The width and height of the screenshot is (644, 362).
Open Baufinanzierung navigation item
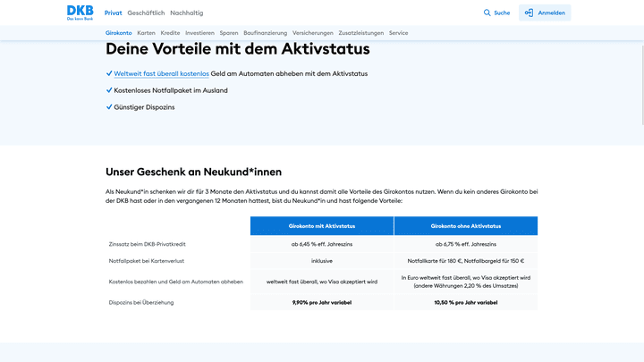(266, 33)
